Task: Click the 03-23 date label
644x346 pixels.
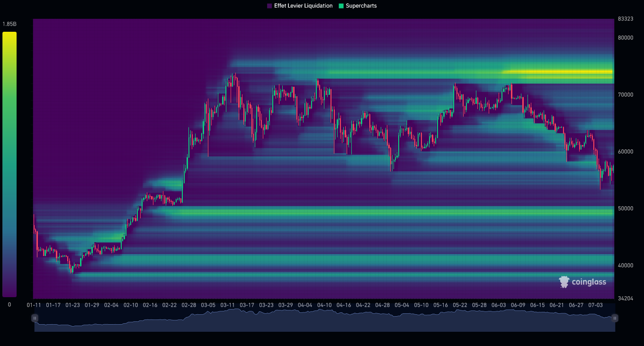Action: pos(267,305)
